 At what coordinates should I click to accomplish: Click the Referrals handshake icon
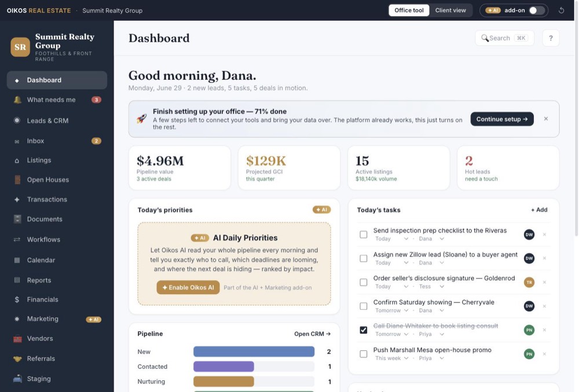tap(17, 358)
